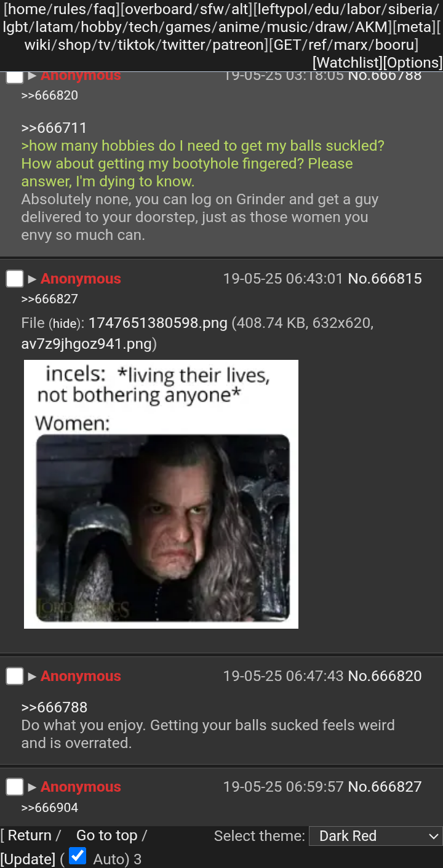Open the Watchlist
Image resolution: width=443 pixels, height=868 pixels.
tap(348, 63)
